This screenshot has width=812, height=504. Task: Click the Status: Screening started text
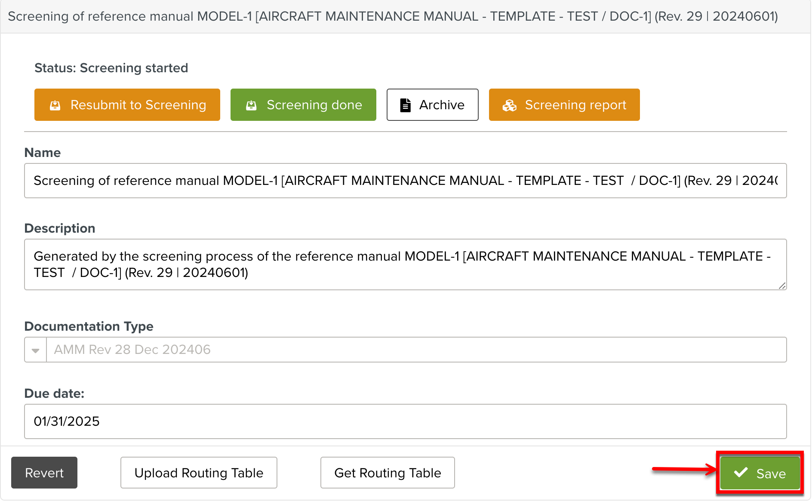pyautogui.click(x=111, y=68)
